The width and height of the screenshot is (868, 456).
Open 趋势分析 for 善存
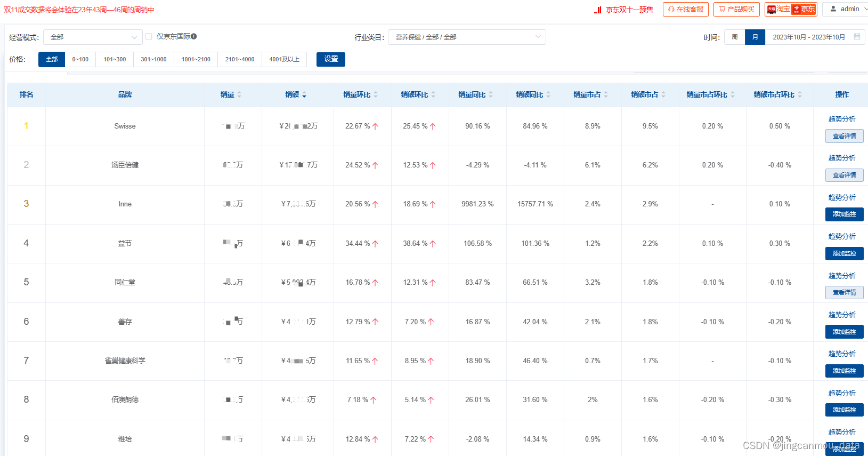tap(842, 315)
